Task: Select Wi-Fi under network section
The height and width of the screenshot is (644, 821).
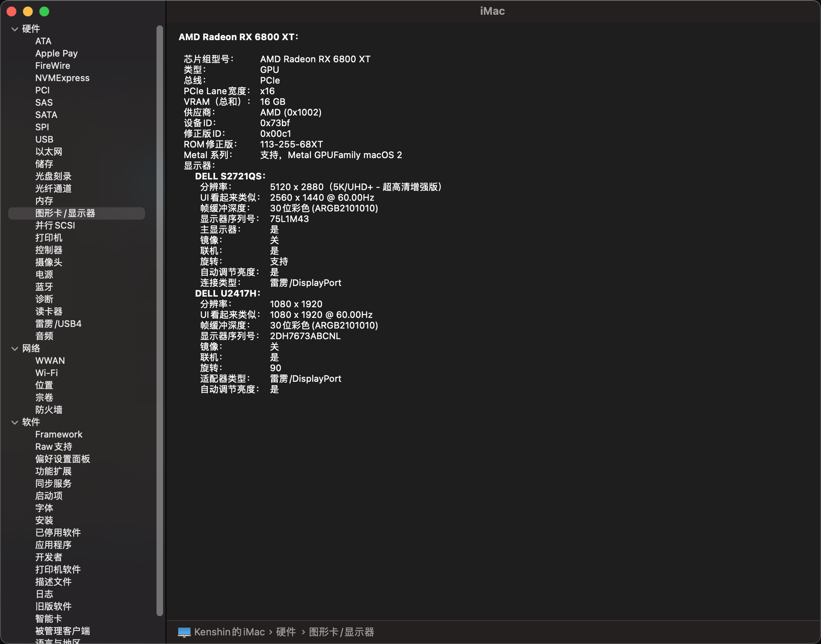Action: [x=46, y=373]
